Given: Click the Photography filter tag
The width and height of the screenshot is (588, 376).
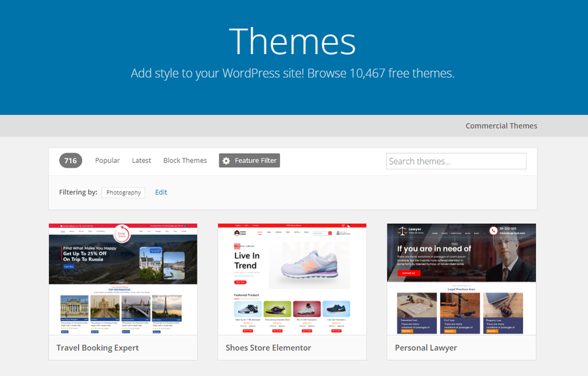Looking at the screenshot, I should tap(123, 193).
